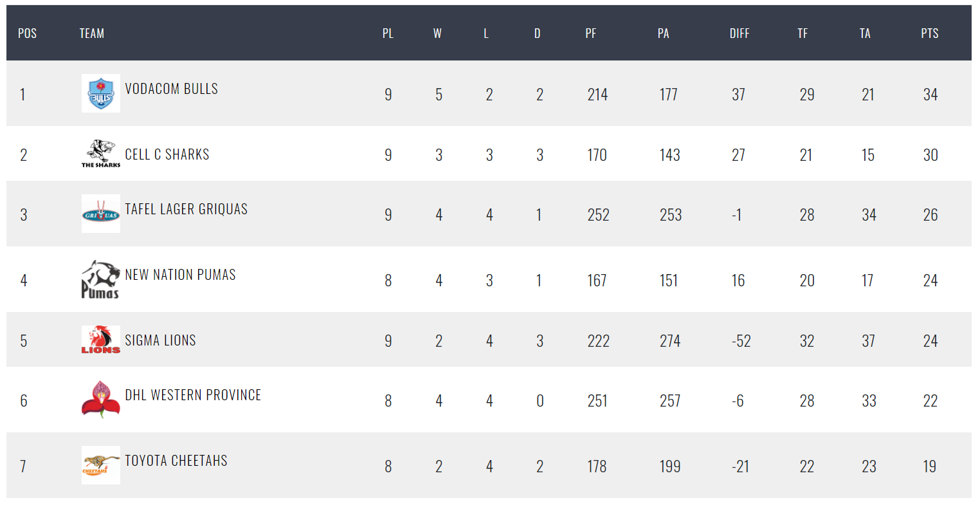
Task: Click the TEAM column header
Action: [92, 33]
